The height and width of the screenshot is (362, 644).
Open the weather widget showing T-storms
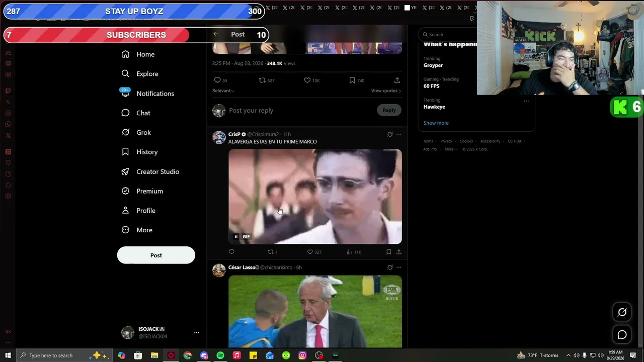[538, 355]
